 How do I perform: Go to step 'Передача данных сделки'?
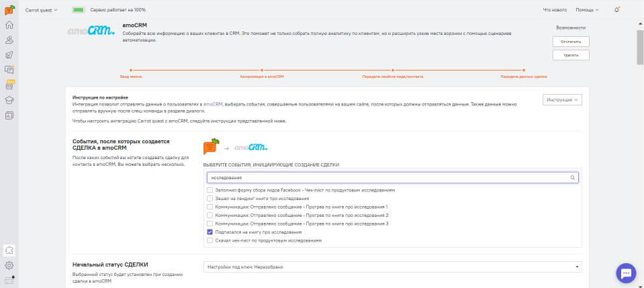(x=523, y=77)
